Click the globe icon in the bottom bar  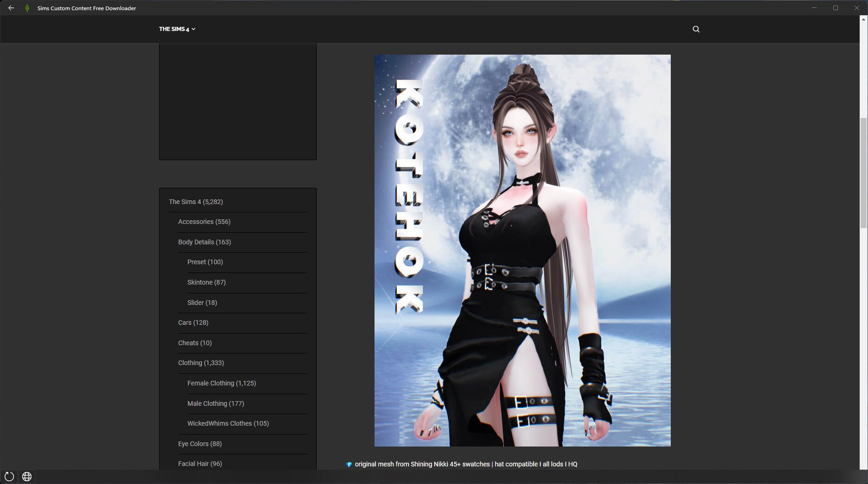tap(27, 477)
